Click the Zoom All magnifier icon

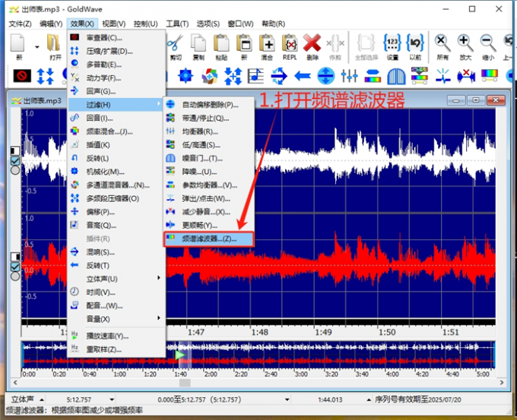[x=442, y=43]
